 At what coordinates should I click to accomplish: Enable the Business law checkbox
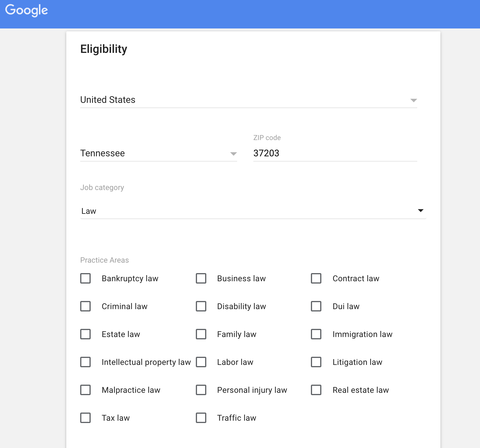click(x=201, y=278)
